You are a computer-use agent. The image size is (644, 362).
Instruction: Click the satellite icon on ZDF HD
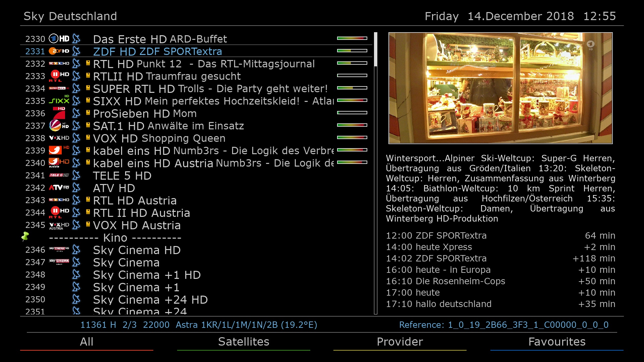pyautogui.click(x=76, y=51)
